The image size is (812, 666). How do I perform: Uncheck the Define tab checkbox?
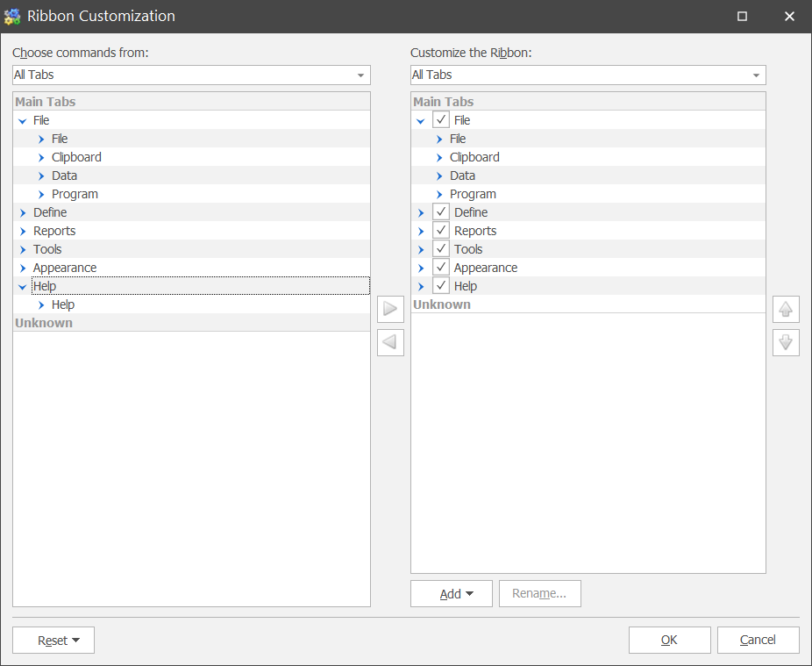click(441, 212)
